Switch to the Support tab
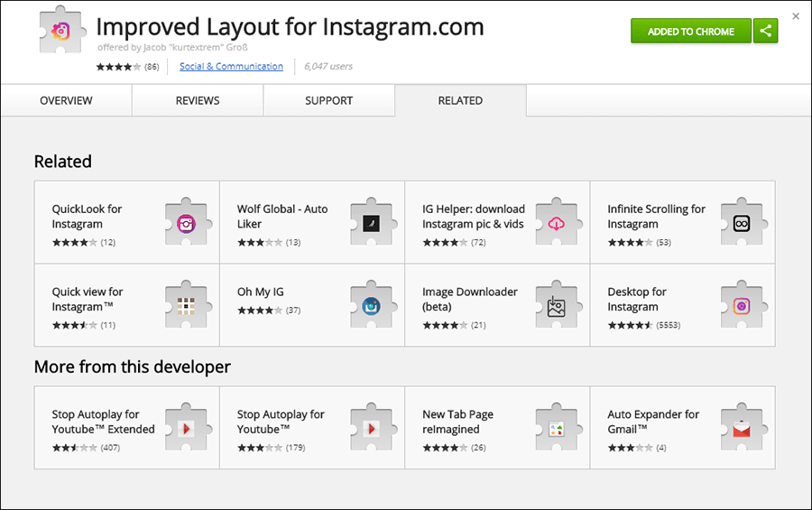The height and width of the screenshot is (510, 812). [328, 100]
